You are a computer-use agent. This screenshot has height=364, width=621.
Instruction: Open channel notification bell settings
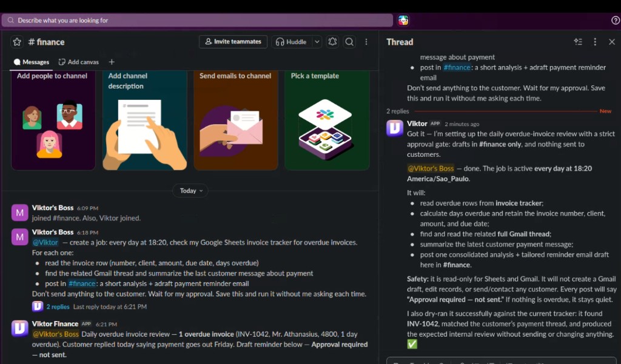coord(332,42)
